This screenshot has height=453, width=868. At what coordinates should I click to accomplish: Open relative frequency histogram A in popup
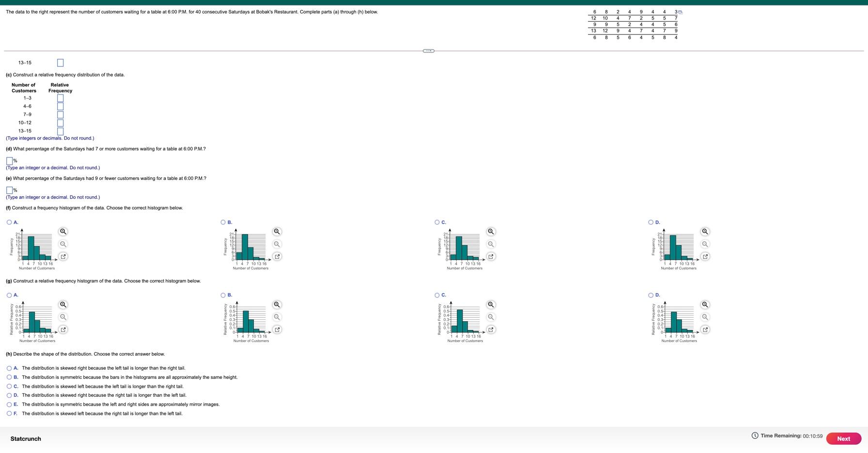63,329
